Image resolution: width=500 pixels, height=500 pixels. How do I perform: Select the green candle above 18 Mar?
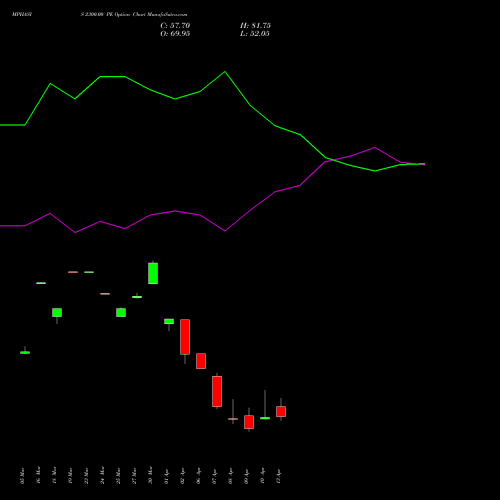coord(57,313)
